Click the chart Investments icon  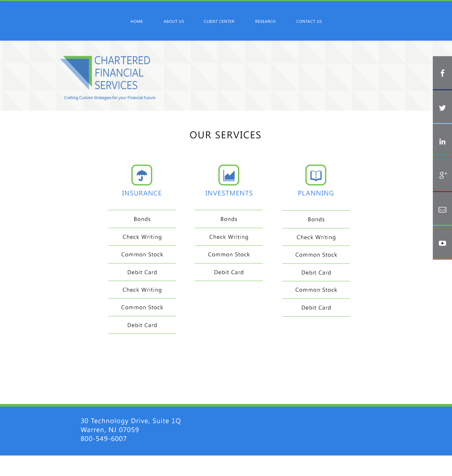tap(229, 175)
